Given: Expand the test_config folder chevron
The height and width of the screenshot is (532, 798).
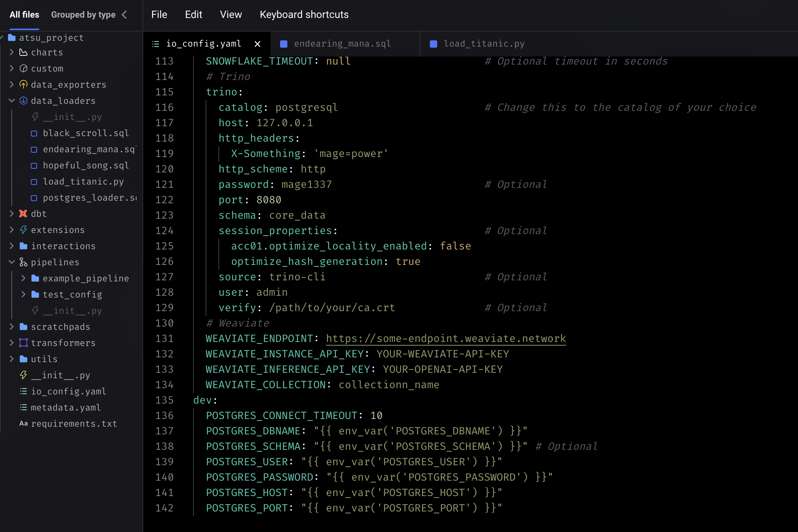Looking at the screenshot, I should click(23, 295).
